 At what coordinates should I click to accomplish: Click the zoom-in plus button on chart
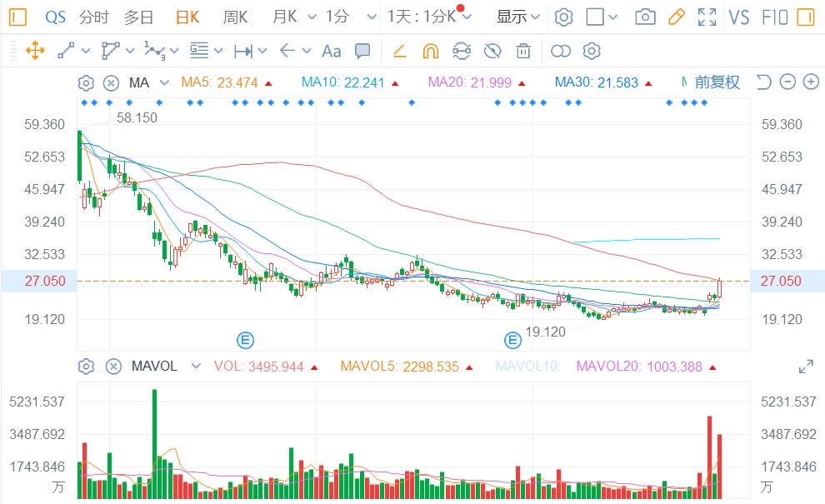[811, 82]
